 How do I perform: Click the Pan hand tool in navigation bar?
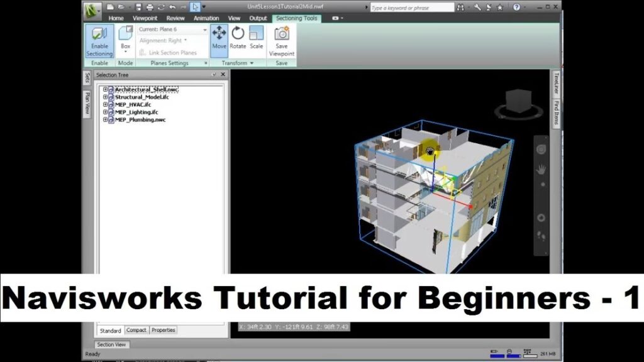tap(540, 170)
